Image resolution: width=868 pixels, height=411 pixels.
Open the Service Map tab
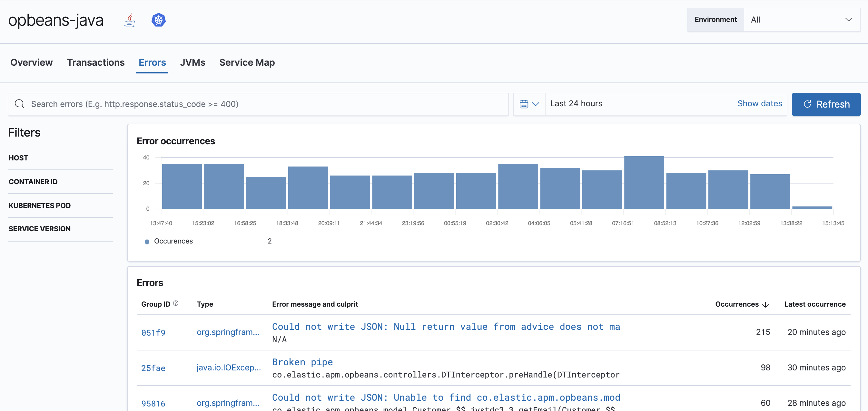pos(247,62)
